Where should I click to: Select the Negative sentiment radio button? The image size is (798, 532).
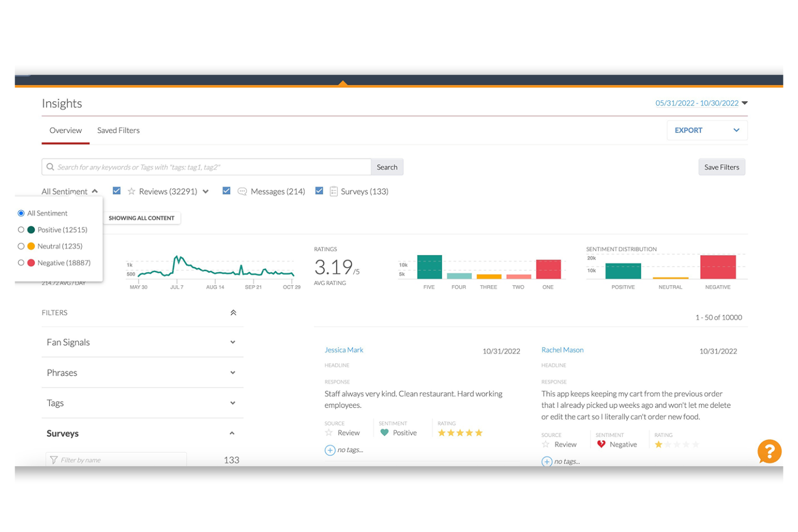pos(21,262)
